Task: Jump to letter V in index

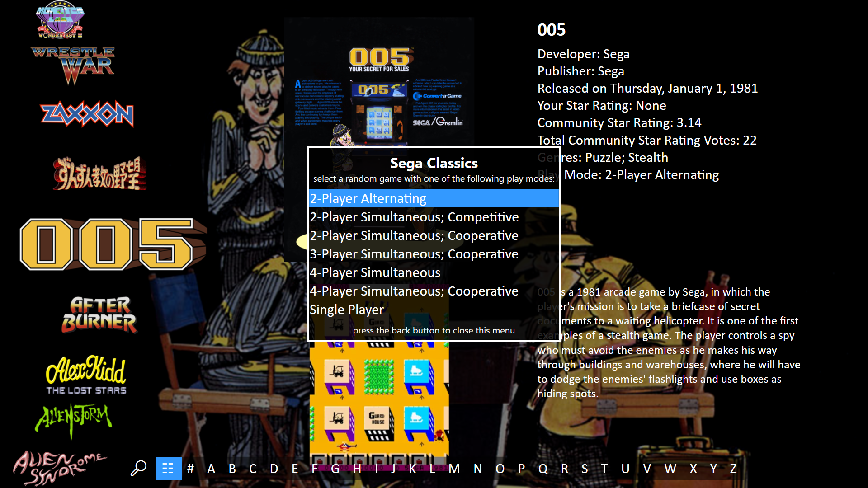Action: point(647,469)
